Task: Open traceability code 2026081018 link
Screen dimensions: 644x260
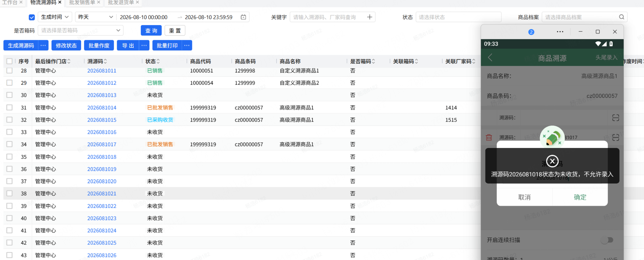Action: click(x=102, y=157)
